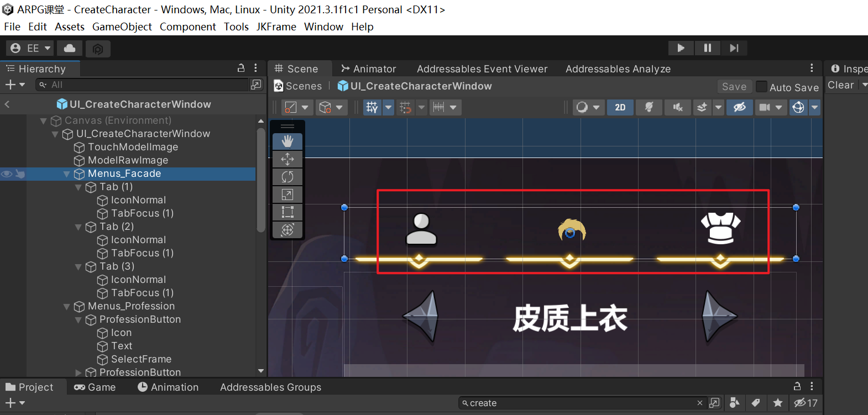Viewport: 868px width, 415px height.
Task: Toggle hidden objects visibility in scene
Action: 739,107
